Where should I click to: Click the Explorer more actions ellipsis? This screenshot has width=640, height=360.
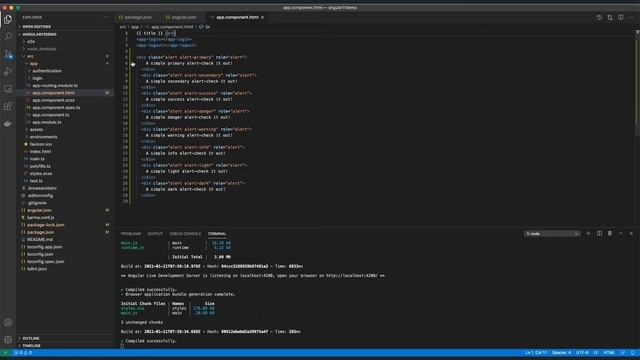point(106,17)
